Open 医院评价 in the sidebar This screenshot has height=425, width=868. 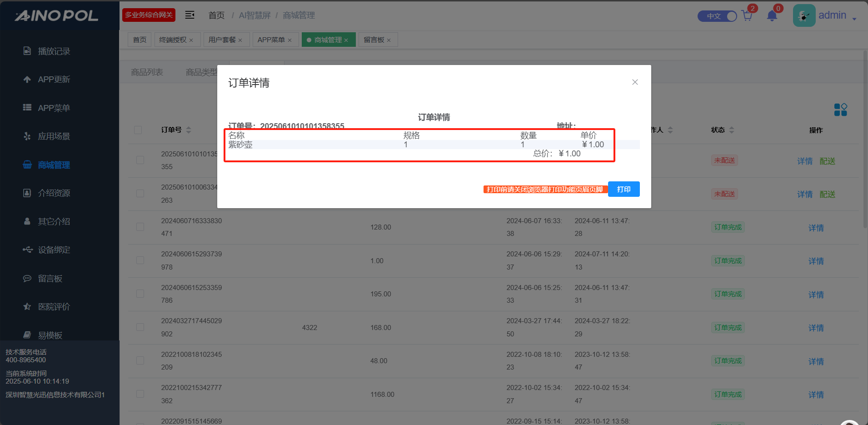point(54,307)
